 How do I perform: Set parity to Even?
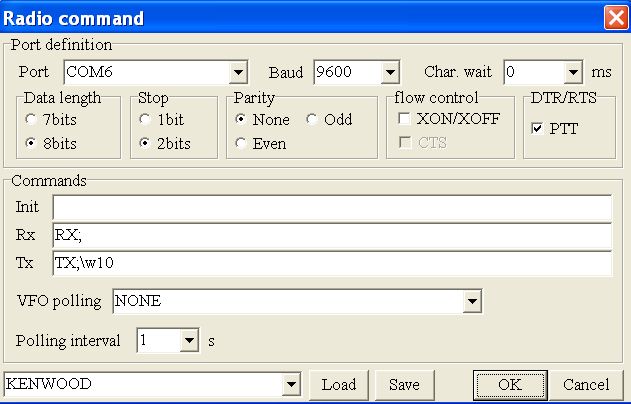pos(241,143)
